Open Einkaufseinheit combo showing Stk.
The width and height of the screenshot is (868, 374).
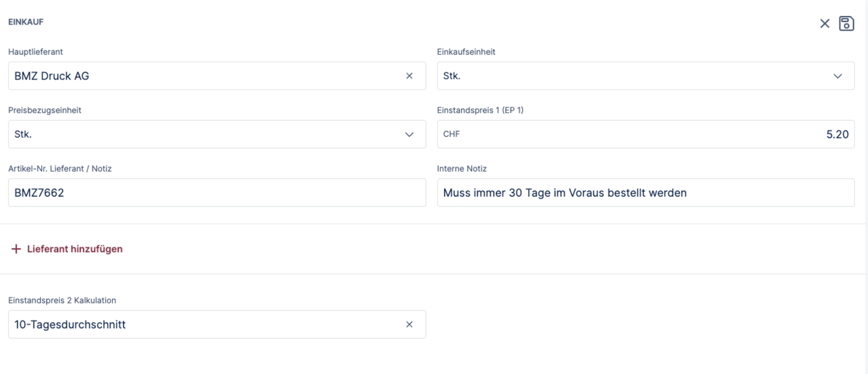(x=625, y=76)
